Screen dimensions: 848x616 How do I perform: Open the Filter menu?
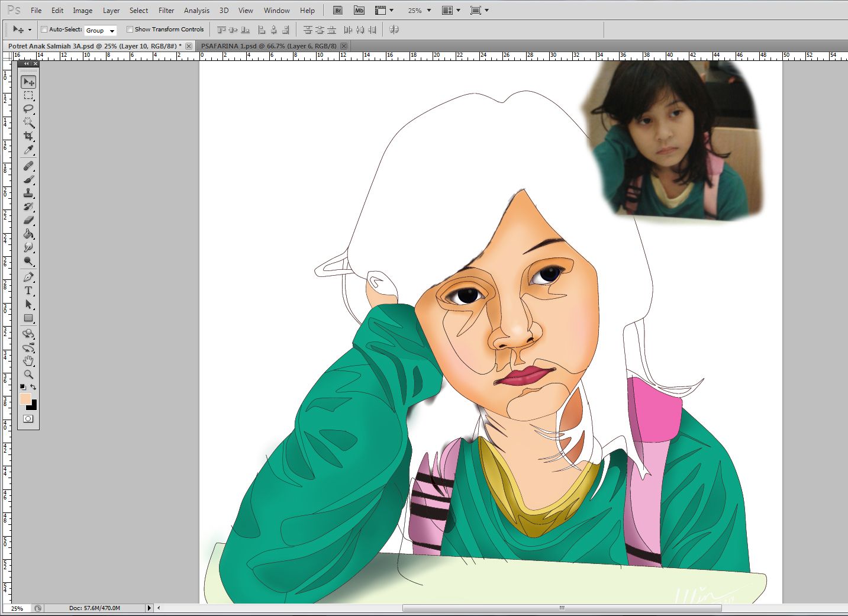(166, 10)
